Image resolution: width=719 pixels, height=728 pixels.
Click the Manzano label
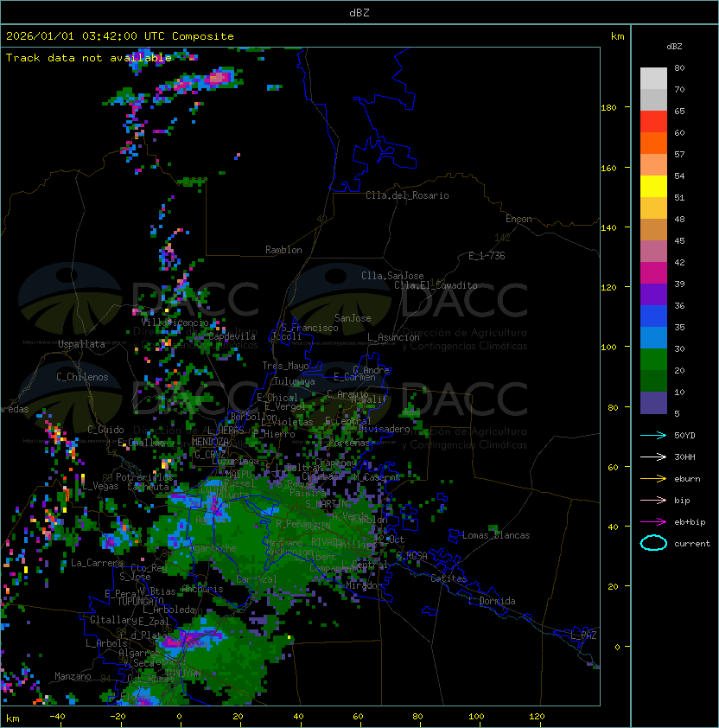click(x=73, y=676)
